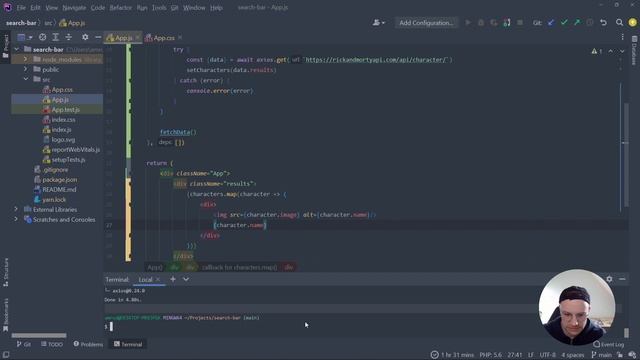Select App.test.js in project tree
The height and width of the screenshot is (360, 640).
pos(65,109)
